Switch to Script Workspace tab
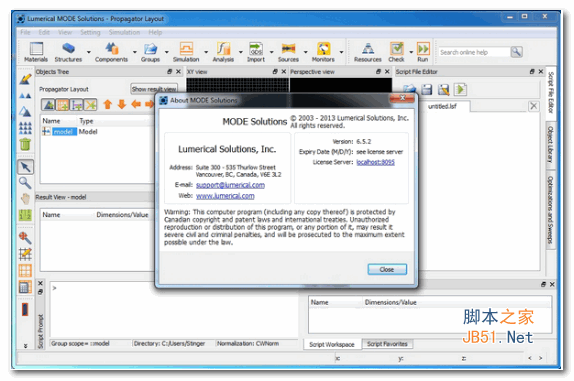This screenshot has height=381, width=574. point(332,344)
